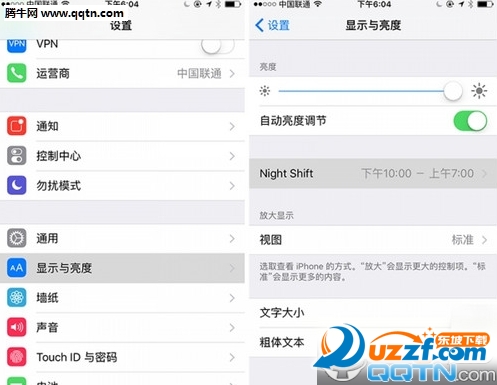
Task: Tap the 显示与亮度 page title
Action: [373, 25]
